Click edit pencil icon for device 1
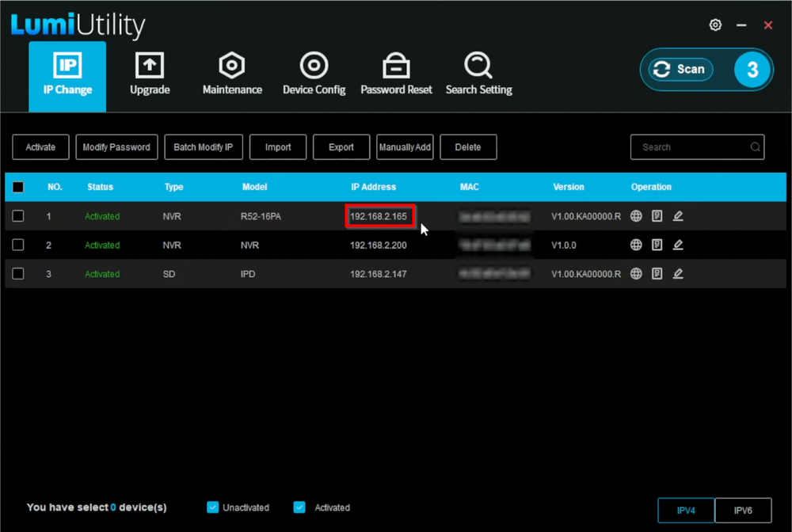This screenshot has height=532, width=792. (678, 216)
